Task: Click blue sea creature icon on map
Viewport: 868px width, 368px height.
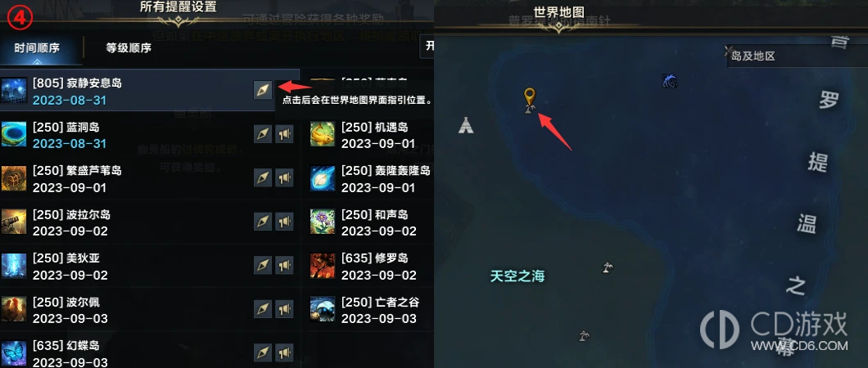Action: click(x=670, y=81)
